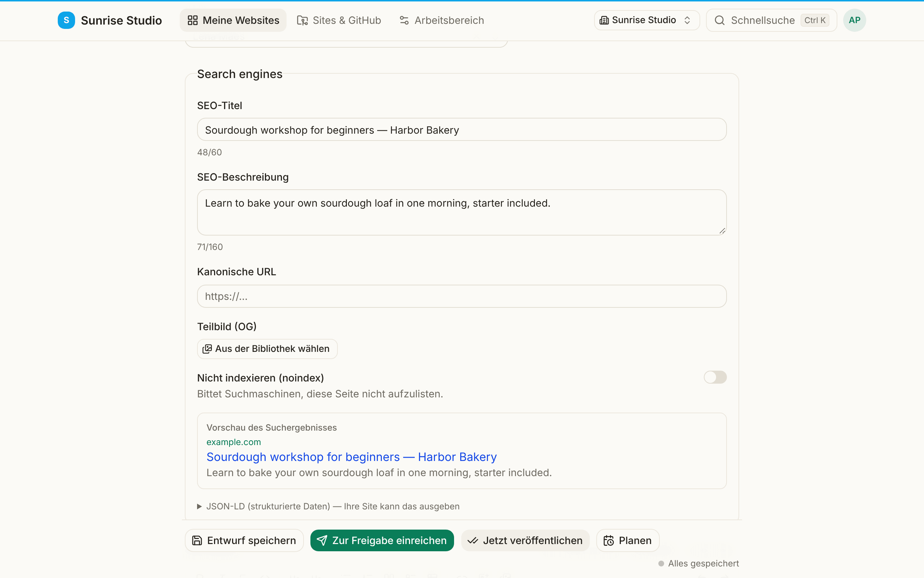
Task: Click into the SEO-Titel input field
Action: tap(462, 130)
